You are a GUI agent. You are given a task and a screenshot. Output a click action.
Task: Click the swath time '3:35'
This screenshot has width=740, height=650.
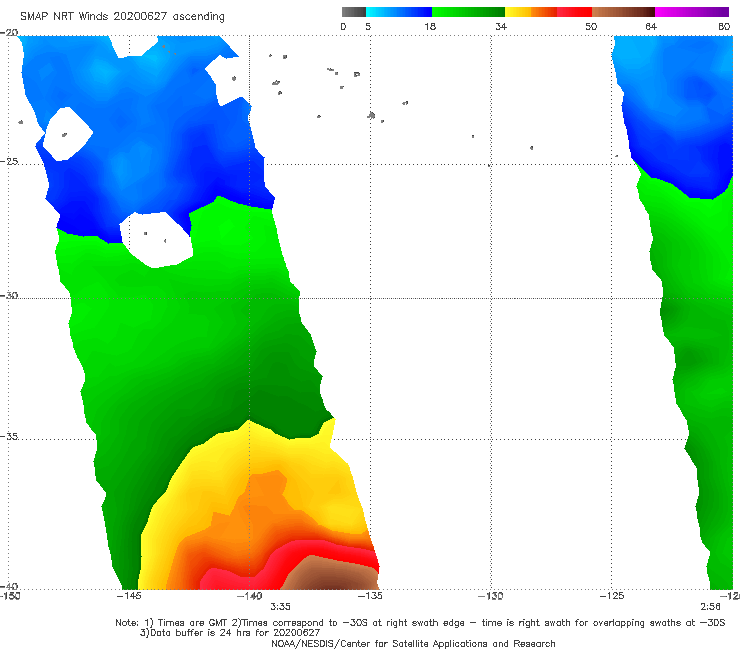[280, 607]
